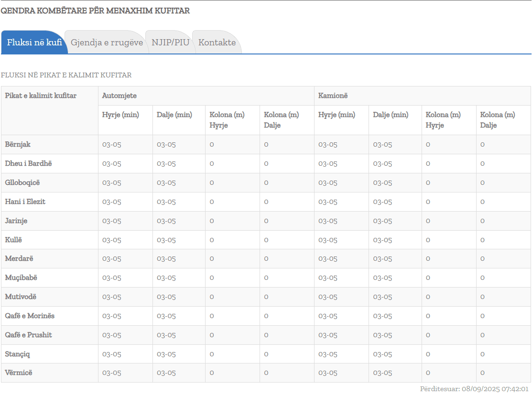Select the Kullë row label
Screen dimensions: 532x395
click(13, 239)
